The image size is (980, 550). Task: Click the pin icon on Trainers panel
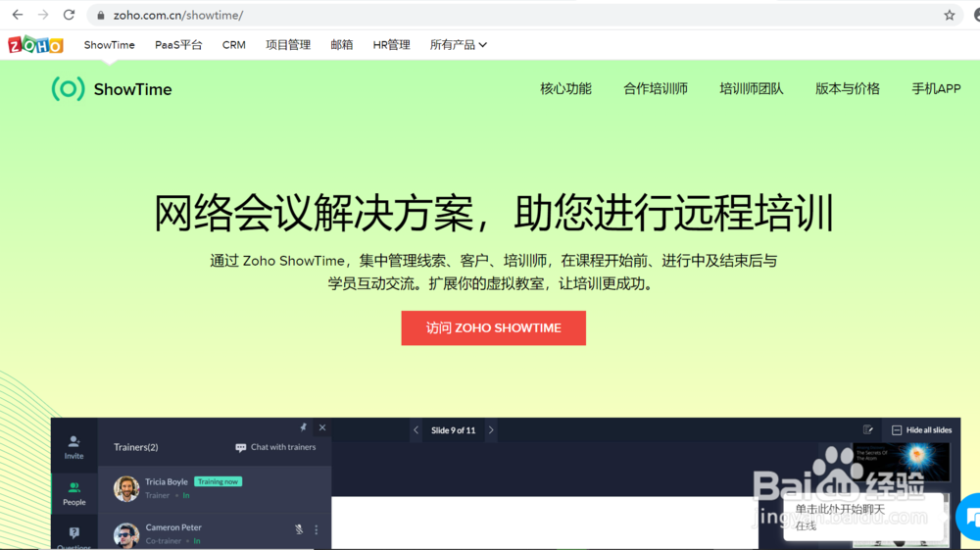click(303, 427)
